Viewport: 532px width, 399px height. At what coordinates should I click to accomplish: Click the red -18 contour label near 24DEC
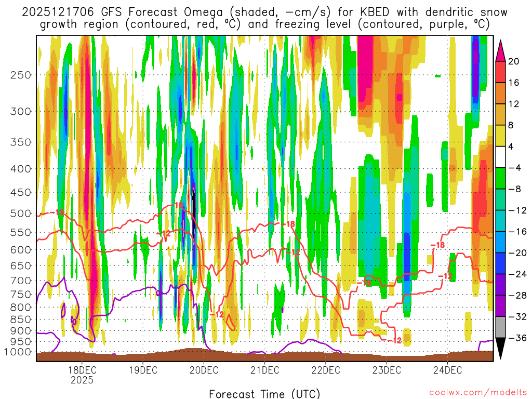point(437,245)
